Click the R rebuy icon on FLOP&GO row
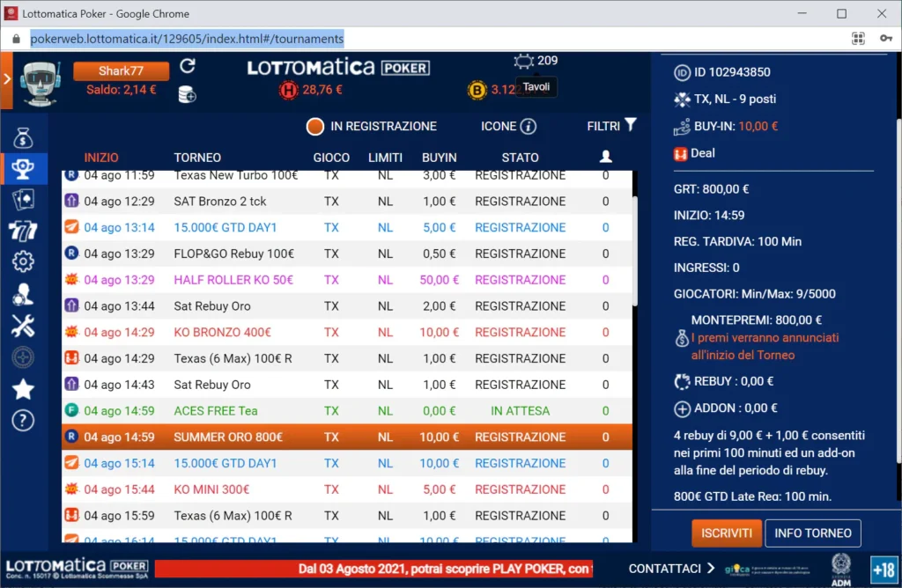902x588 pixels. pos(71,253)
